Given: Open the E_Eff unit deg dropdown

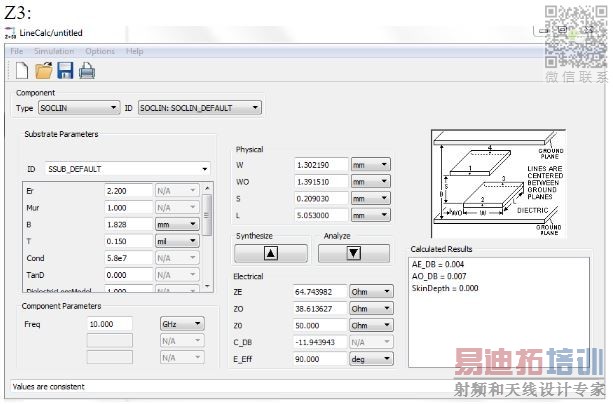Looking at the screenshot, I should click(x=371, y=359).
